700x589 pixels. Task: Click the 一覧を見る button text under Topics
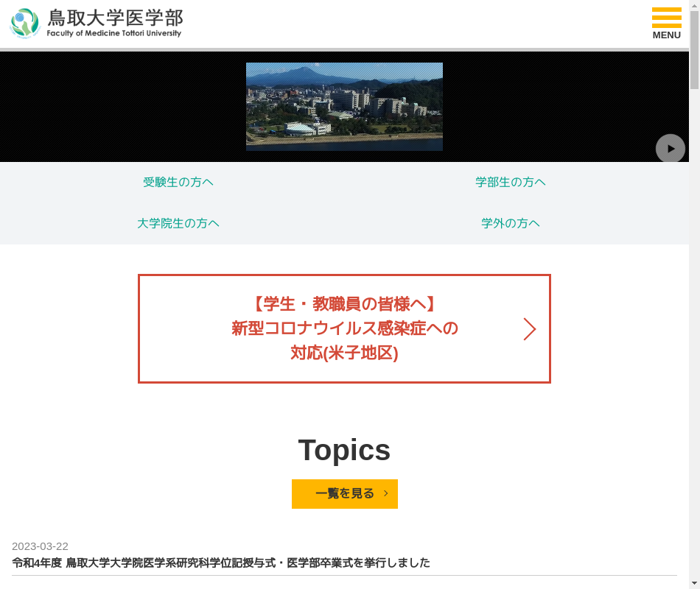(x=345, y=494)
